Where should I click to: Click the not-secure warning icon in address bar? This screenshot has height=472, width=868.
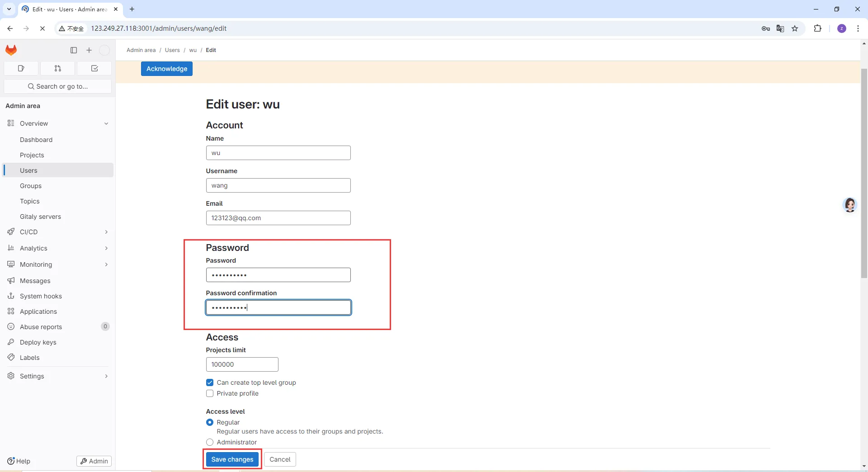(x=71, y=28)
